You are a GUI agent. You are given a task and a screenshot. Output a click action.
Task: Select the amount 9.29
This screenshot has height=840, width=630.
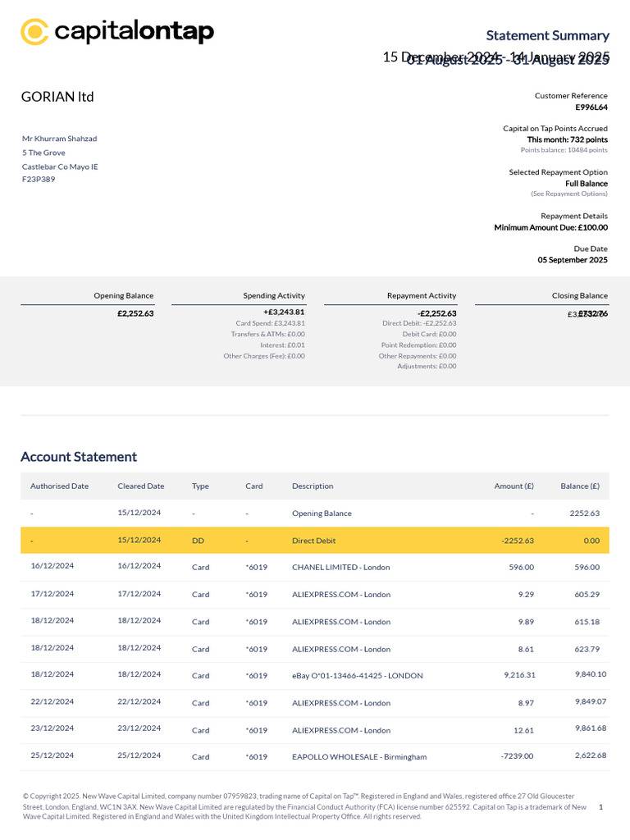coord(526,595)
